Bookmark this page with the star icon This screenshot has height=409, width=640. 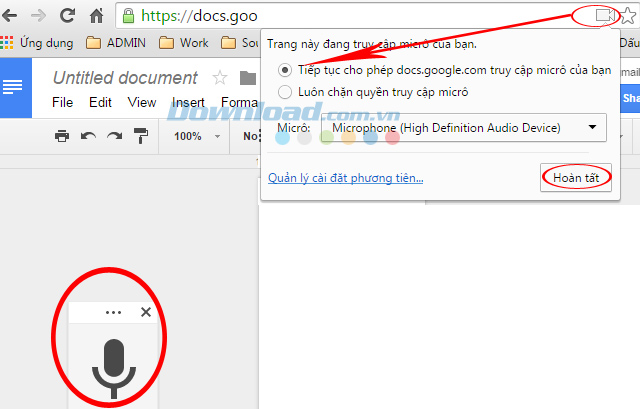click(x=628, y=16)
